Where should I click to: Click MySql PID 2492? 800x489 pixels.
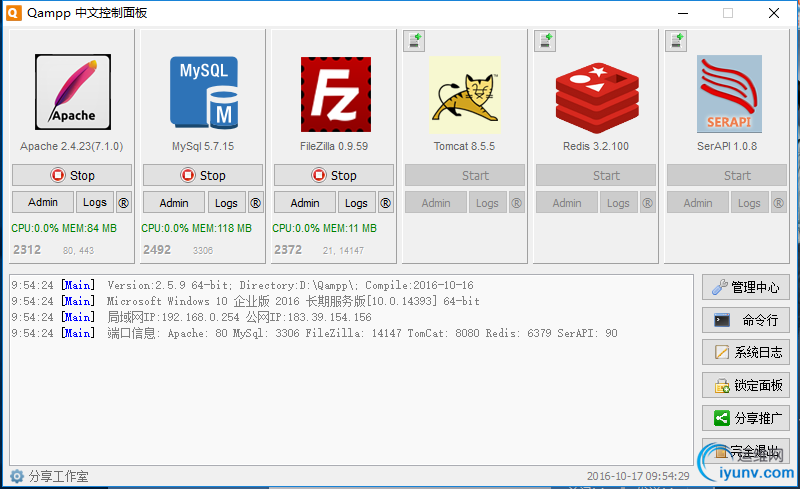(x=157, y=250)
